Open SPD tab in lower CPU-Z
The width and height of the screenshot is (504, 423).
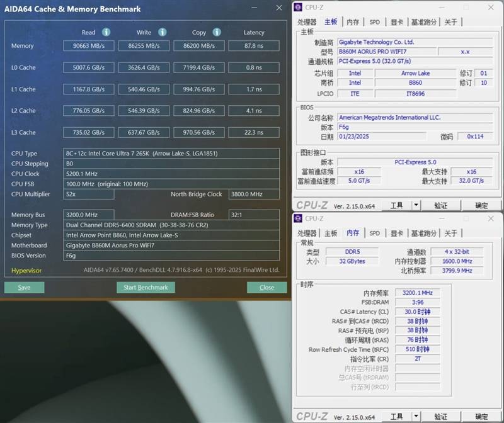[374, 233]
